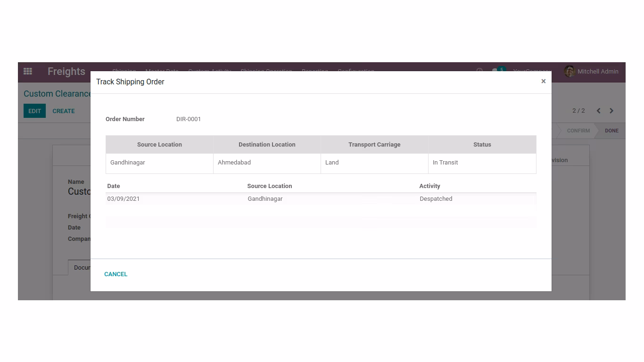The height and width of the screenshot is (362, 644).
Task: Select the Gandhinagar source cell
Action: [159, 163]
